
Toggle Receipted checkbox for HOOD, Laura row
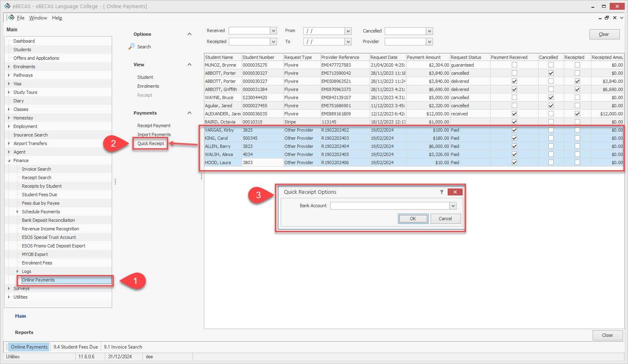[577, 162]
